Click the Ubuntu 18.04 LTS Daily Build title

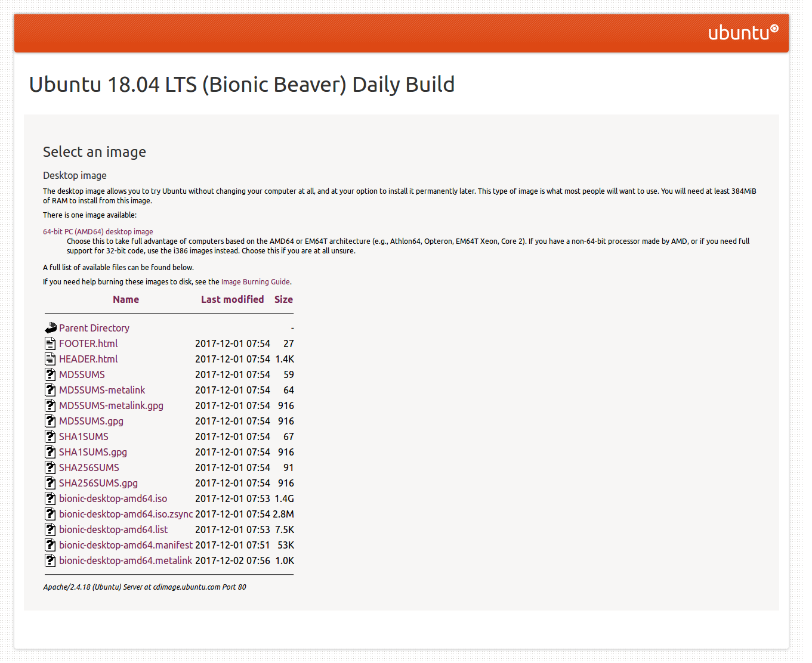(242, 85)
